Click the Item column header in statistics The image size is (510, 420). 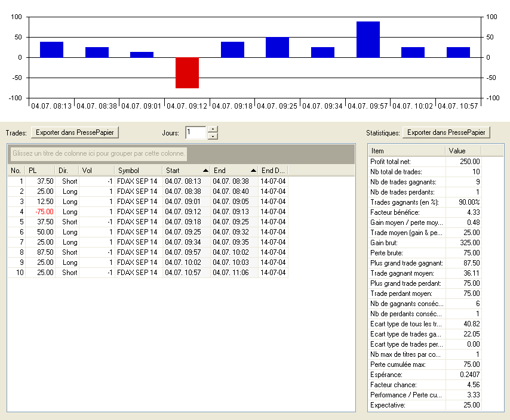[406, 151]
